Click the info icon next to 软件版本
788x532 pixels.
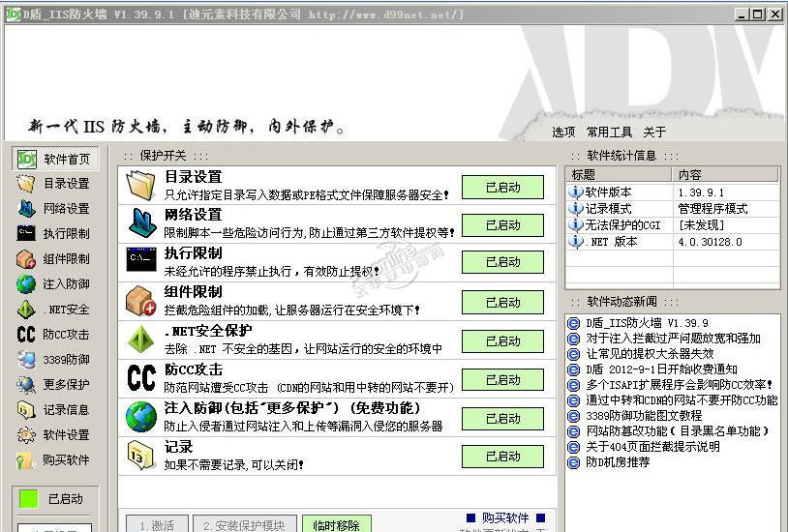[x=575, y=192]
